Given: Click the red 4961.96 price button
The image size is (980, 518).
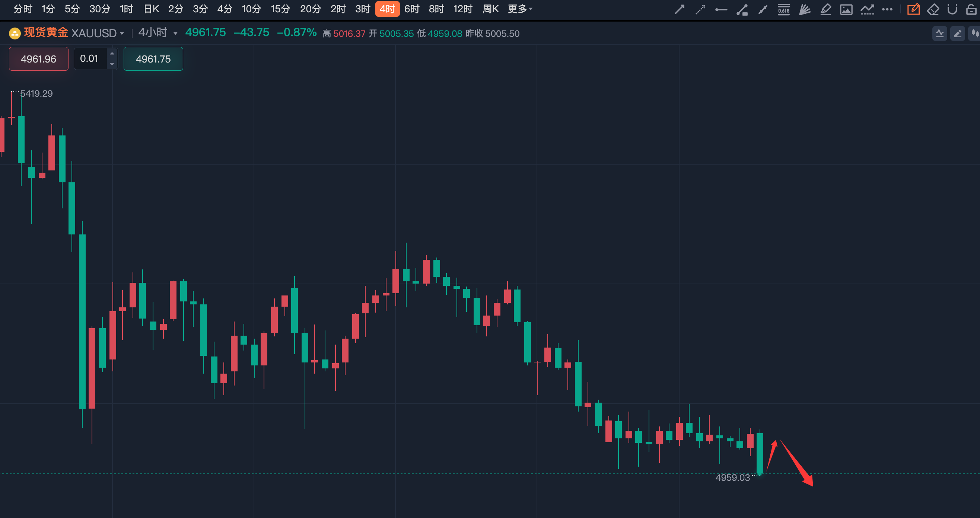Looking at the screenshot, I should point(38,59).
